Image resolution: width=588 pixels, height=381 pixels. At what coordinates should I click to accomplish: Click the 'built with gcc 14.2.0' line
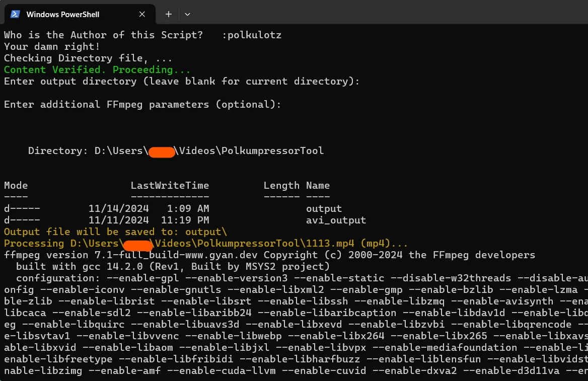(173, 267)
